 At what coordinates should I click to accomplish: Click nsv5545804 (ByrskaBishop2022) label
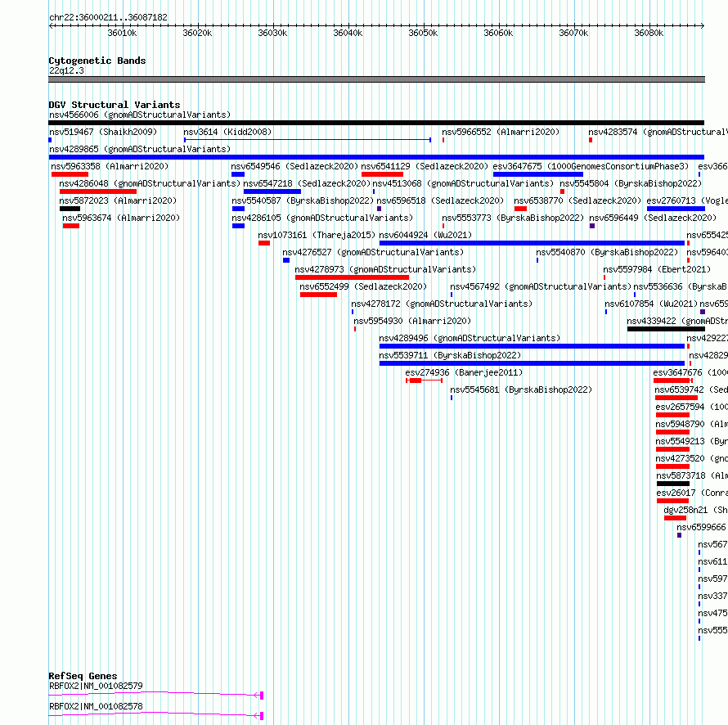(x=631, y=183)
